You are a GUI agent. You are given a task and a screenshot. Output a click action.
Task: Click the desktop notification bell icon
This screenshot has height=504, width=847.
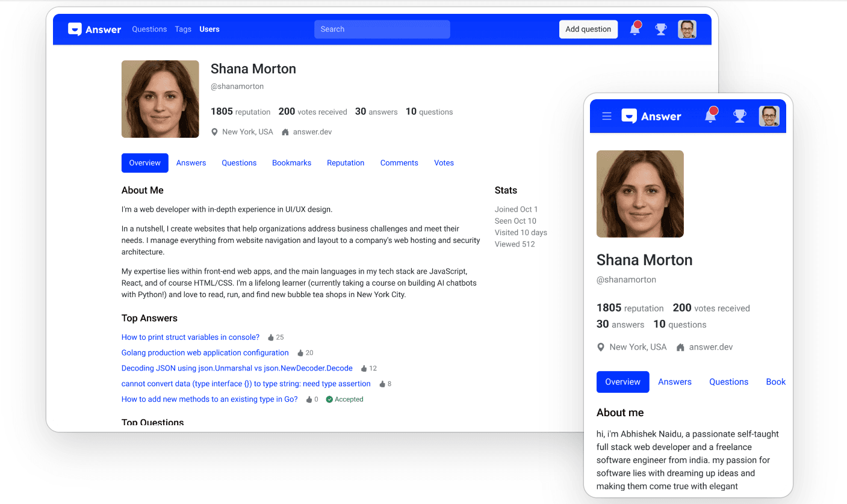click(635, 29)
